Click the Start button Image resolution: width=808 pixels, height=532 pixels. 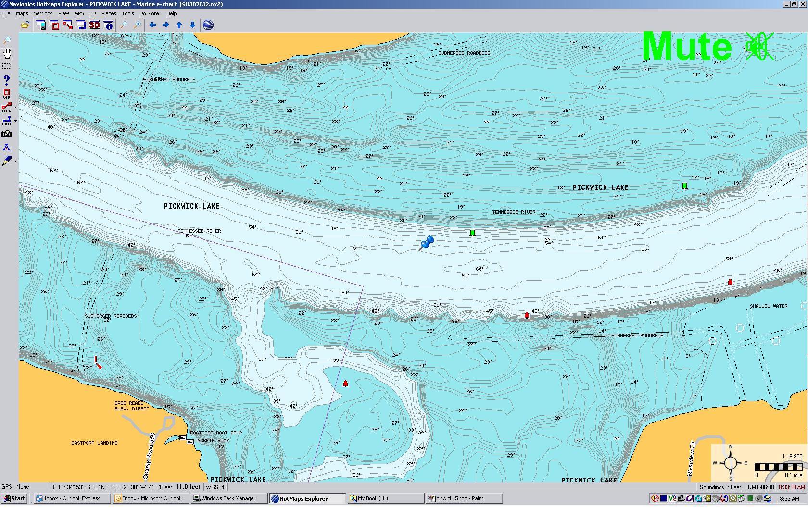(x=14, y=498)
